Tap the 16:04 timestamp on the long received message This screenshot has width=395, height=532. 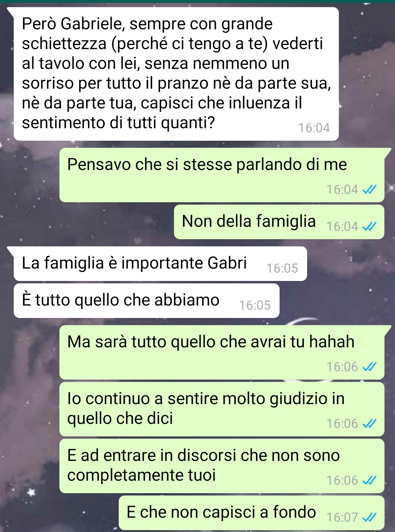point(314,128)
